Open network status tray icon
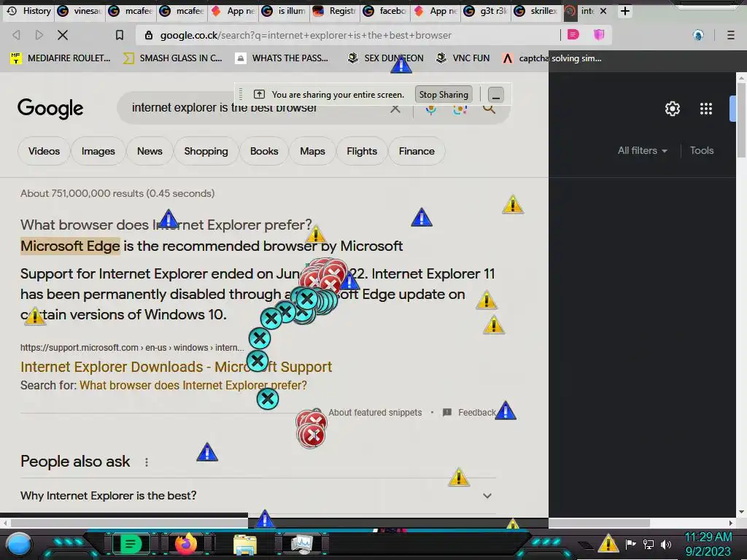The image size is (747, 560). tap(649, 544)
